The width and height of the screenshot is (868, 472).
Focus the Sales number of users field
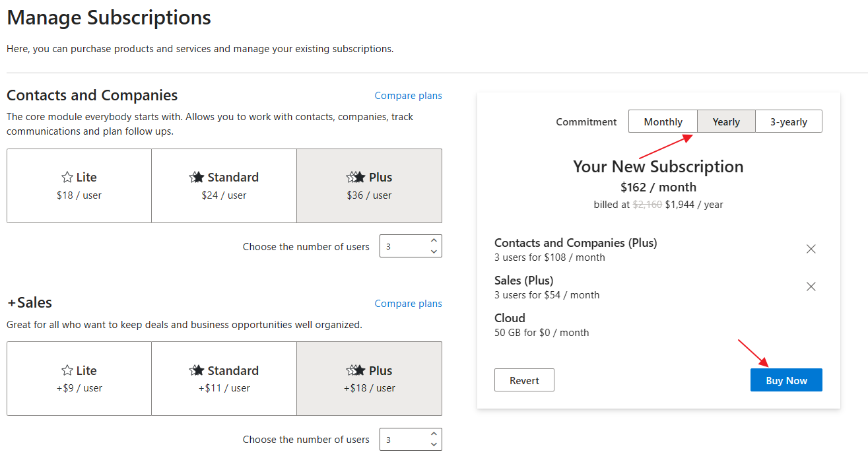coord(411,440)
